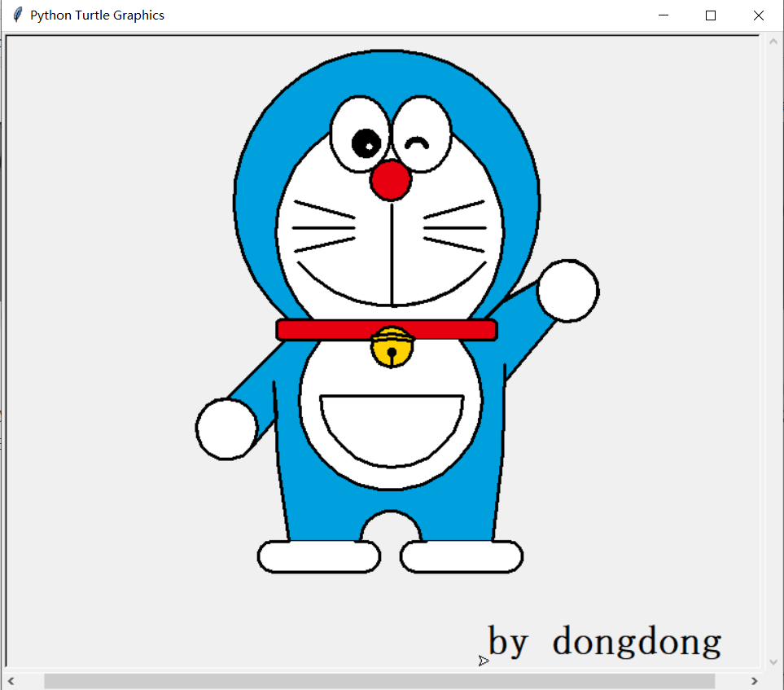Viewport: 784px width, 690px height.
Task: Click the vertical scrollbar down arrow
Action: click(x=773, y=661)
